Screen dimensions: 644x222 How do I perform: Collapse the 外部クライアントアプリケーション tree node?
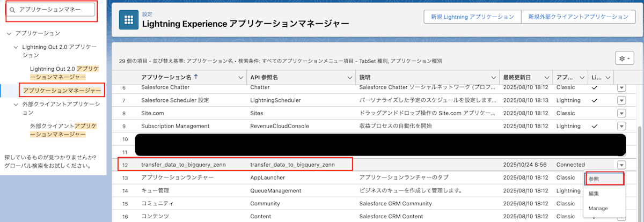tap(17, 105)
